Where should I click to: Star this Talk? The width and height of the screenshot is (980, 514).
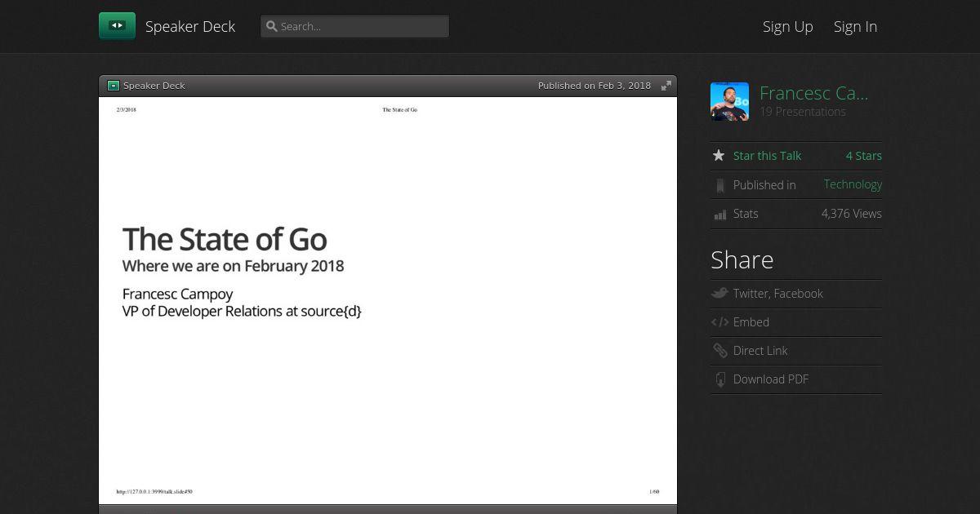coord(767,156)
